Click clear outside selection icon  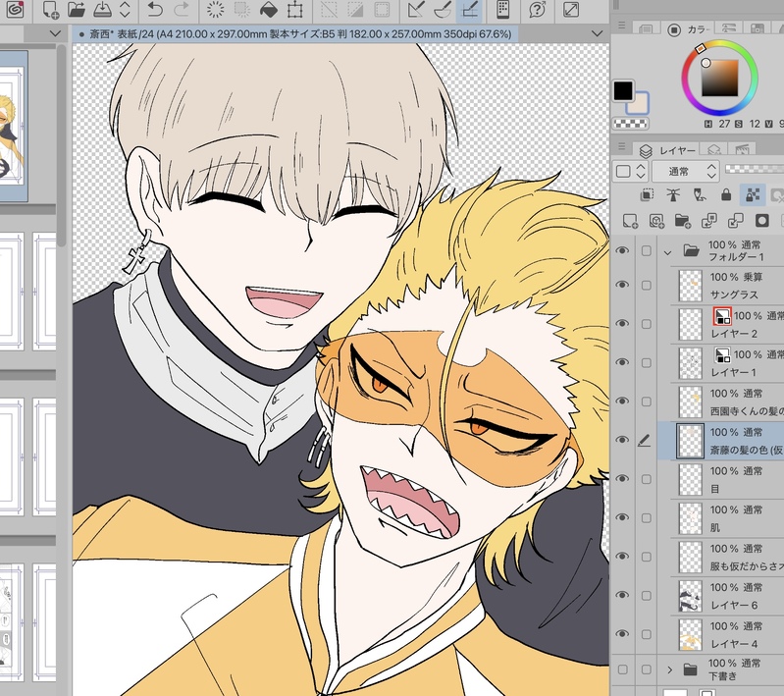242,10
